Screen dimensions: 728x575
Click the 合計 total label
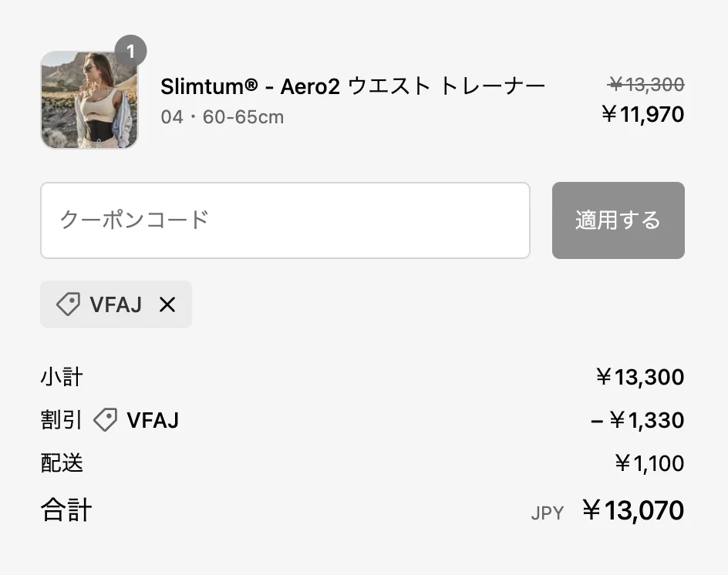click(66, 509)
